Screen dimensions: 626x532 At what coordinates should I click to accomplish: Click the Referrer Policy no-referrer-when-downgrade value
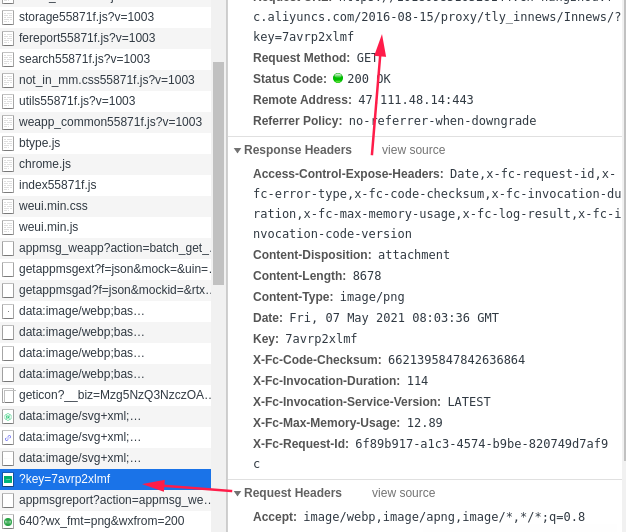[x=442, y=121]
